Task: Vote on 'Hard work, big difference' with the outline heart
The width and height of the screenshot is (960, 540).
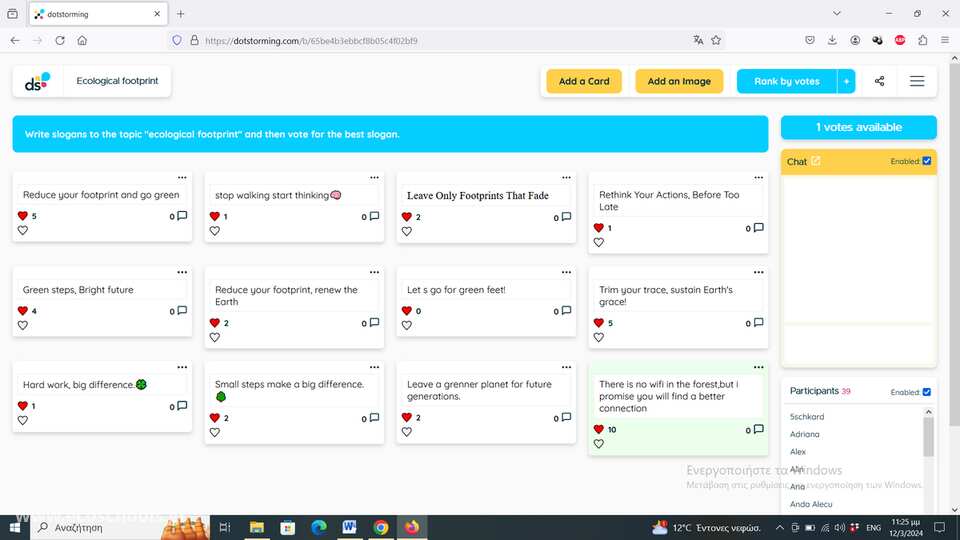Action: pos(23,421)
